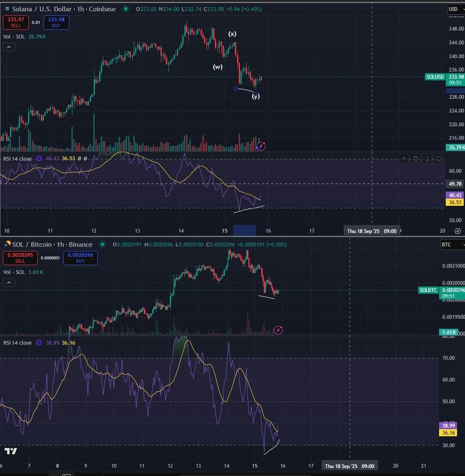Click the 40.43 RSI value tag in purple

pyautogui.click(x=455, y=195)
